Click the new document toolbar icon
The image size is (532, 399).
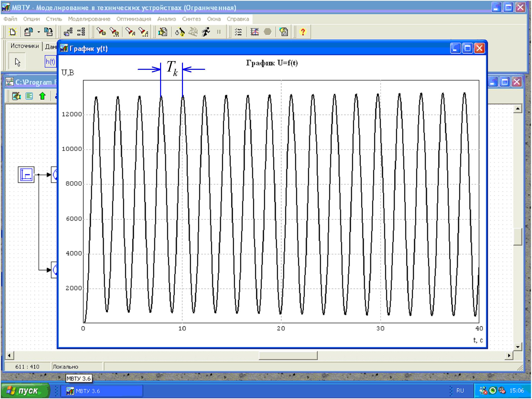(x=12, y=32)
